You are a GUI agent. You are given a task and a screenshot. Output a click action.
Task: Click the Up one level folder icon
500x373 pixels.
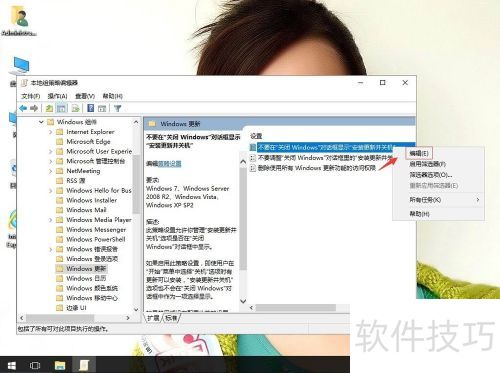pos(49,108)
